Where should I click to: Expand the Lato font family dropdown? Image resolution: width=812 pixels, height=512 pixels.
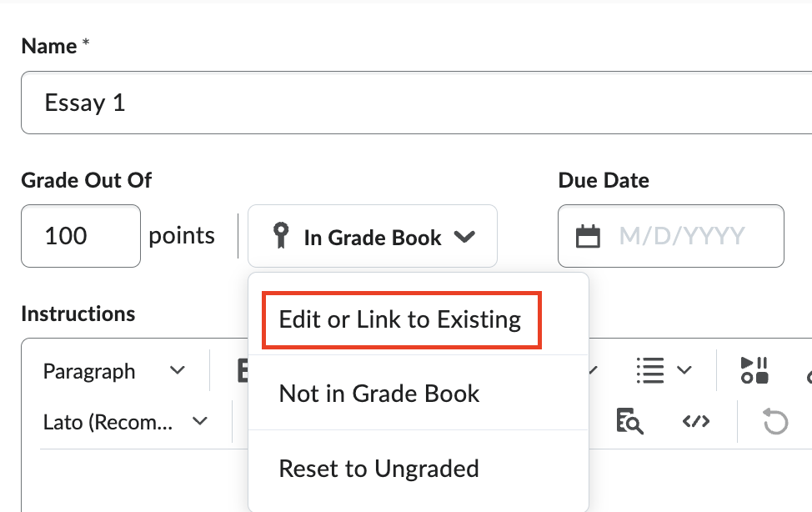pos(123,422)
